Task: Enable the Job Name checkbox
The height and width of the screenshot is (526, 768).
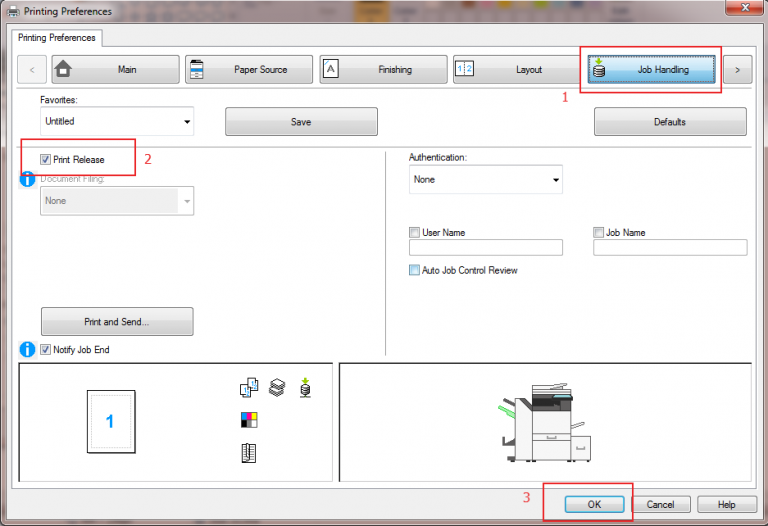Action: [x=598, y=232]
